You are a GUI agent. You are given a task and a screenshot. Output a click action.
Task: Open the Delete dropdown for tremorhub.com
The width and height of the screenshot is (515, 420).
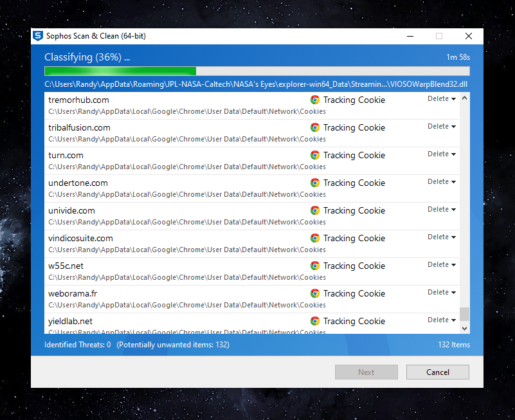point(442,98)
